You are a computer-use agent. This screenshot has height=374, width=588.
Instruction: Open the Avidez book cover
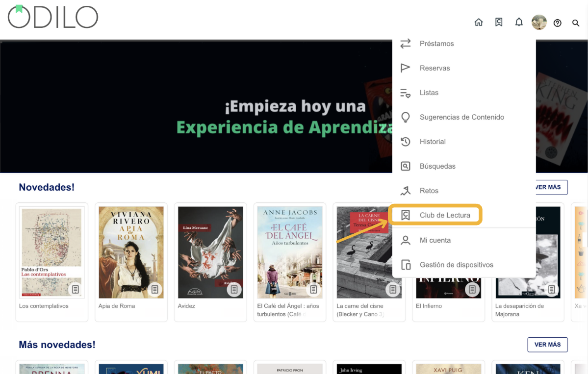pyautogui.click(x=210, y=251)
